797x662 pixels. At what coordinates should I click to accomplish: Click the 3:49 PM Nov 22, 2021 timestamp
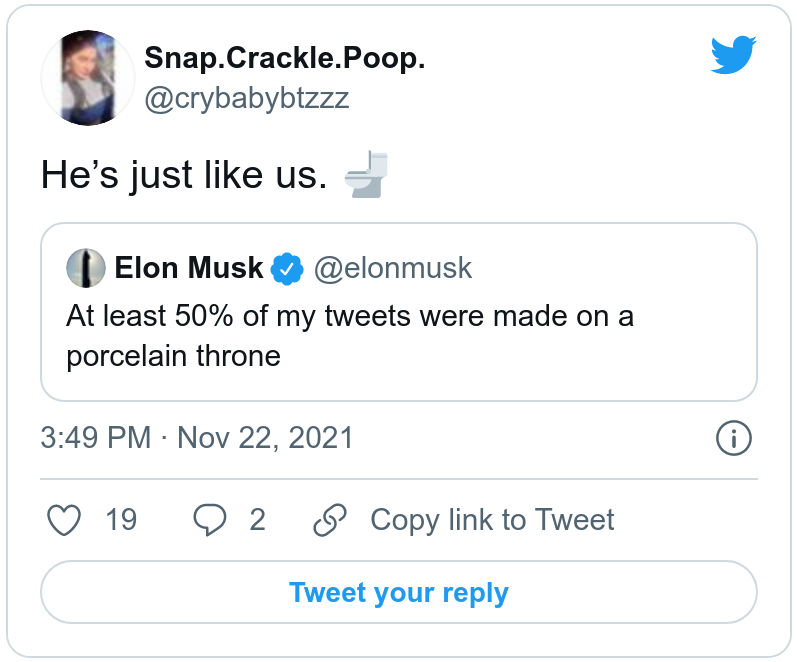[x=197, y=438]
